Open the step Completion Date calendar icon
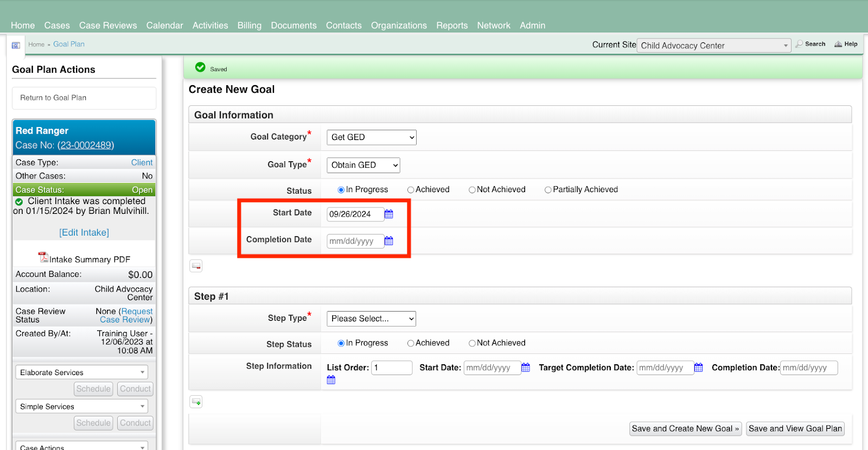 (331, 380)
